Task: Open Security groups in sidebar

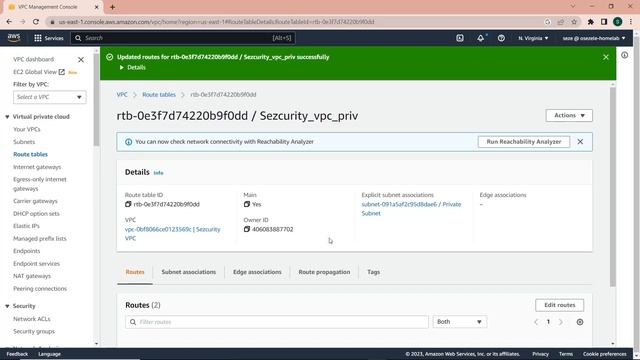Action: tap(34, 331)
